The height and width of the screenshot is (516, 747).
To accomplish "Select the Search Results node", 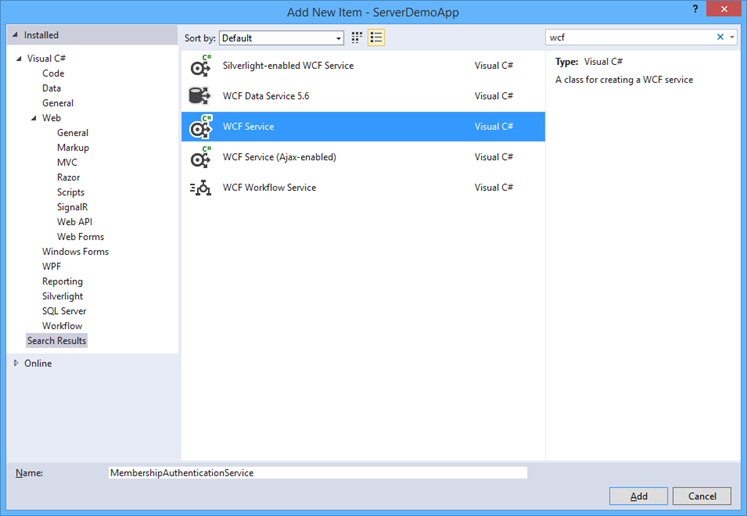I will click(x=57, y=341).
